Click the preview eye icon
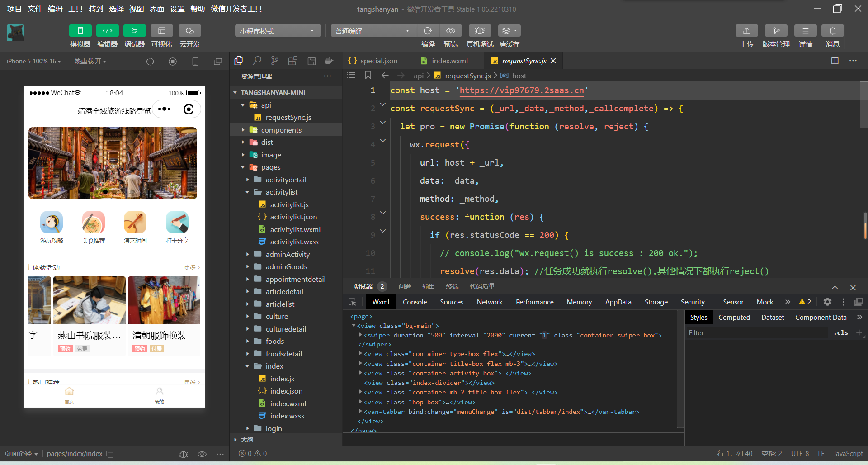Image resolution: width=868 pixels, height=465 pixels. [451, 31]
